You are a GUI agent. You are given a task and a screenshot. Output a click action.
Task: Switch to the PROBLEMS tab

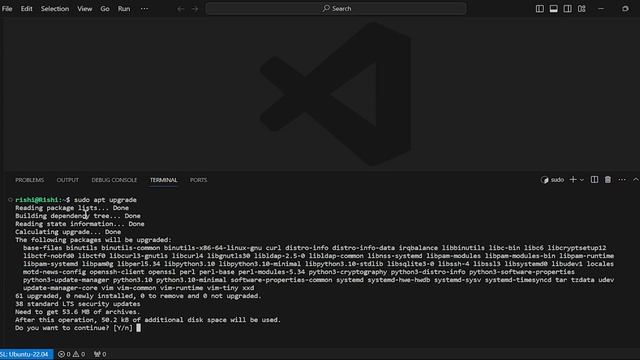[x=29, y=180]
